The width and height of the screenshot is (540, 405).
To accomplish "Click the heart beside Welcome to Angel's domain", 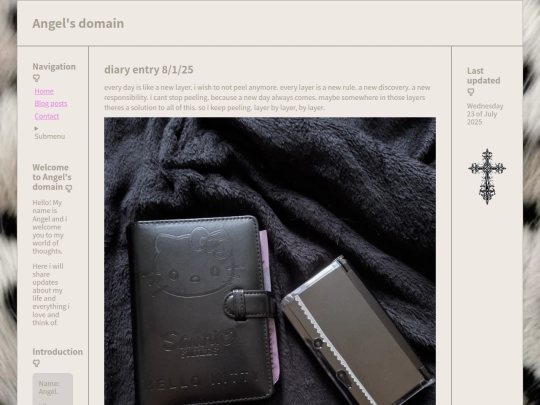I will pos(69,188).
